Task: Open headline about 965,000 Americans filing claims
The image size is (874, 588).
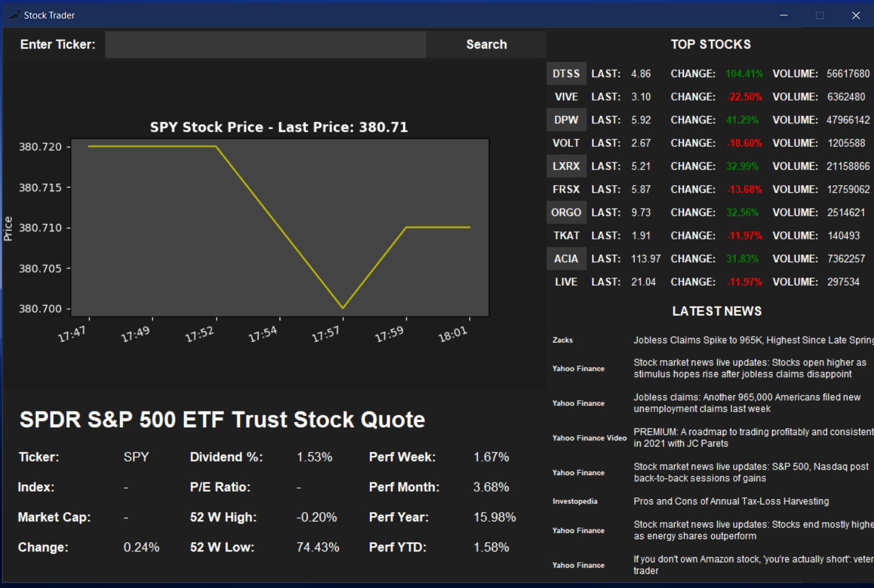Action: [747, 403]
